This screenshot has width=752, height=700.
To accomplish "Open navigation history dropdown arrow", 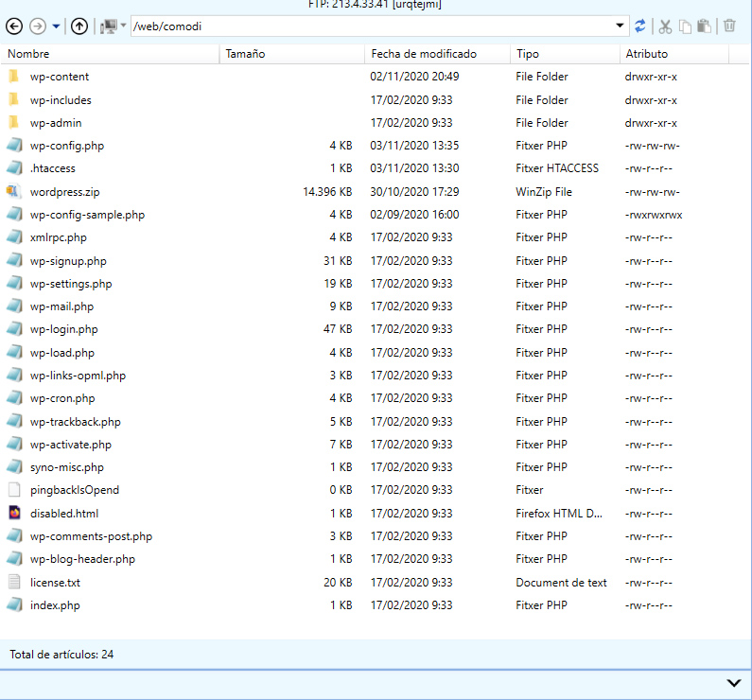I will tap(57, 26).
